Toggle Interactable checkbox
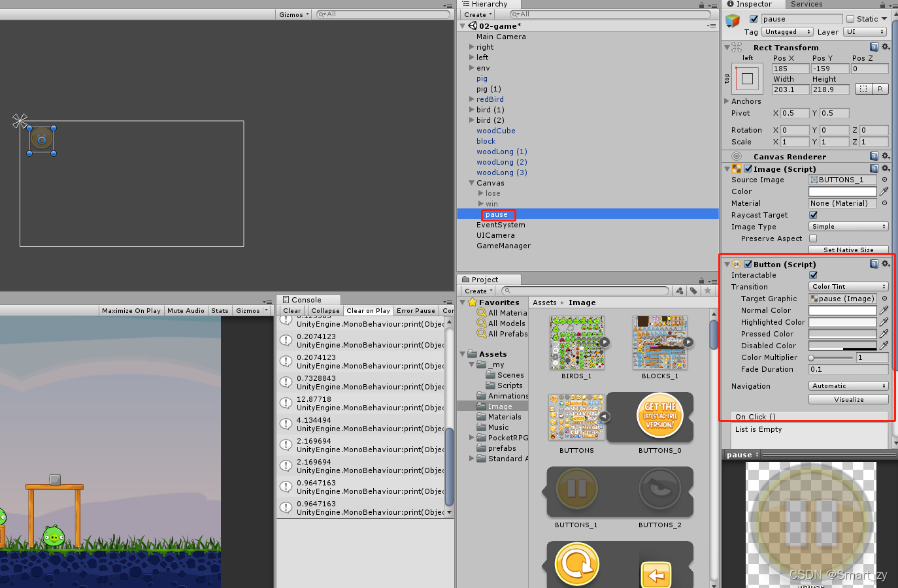Screen dimensions: 898x588 [813, 275]
